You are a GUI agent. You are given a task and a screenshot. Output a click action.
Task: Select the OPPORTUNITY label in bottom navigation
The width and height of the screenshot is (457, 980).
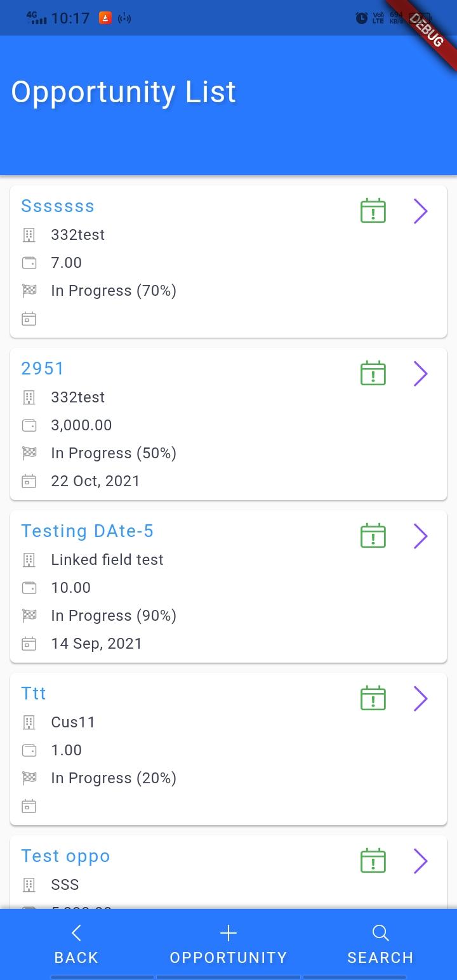pos(228,957)
